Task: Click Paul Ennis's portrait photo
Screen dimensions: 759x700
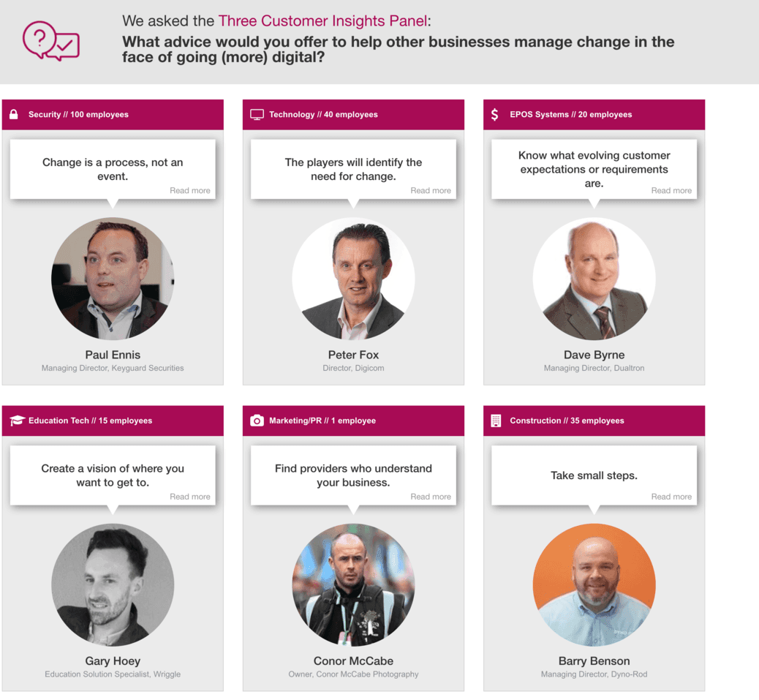Action: click(x=113, y=279)
